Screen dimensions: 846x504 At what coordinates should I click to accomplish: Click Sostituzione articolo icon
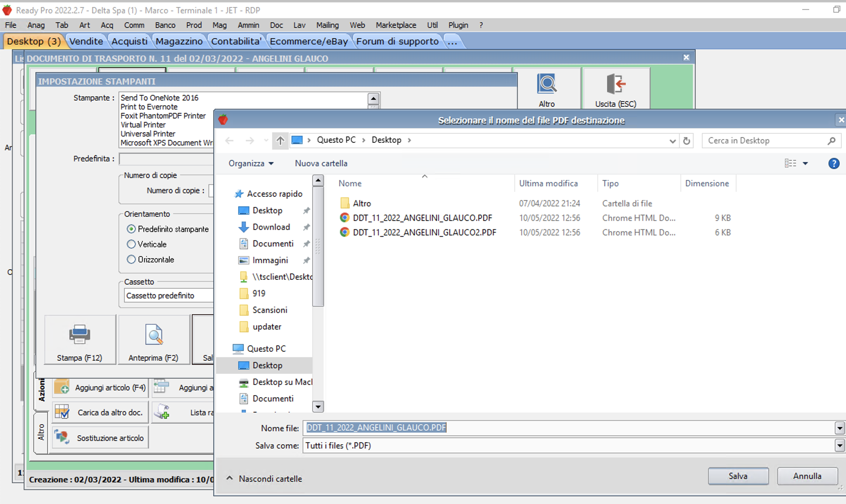pos(62,438)
